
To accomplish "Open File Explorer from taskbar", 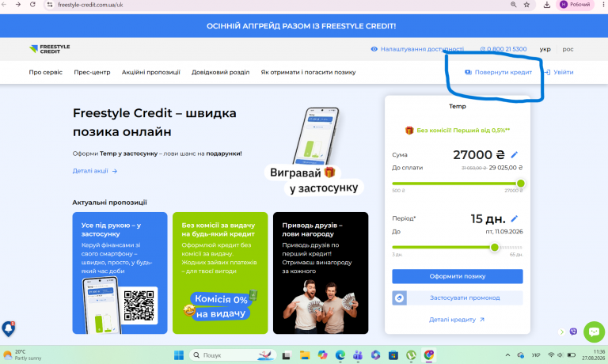I will (304, 355).
